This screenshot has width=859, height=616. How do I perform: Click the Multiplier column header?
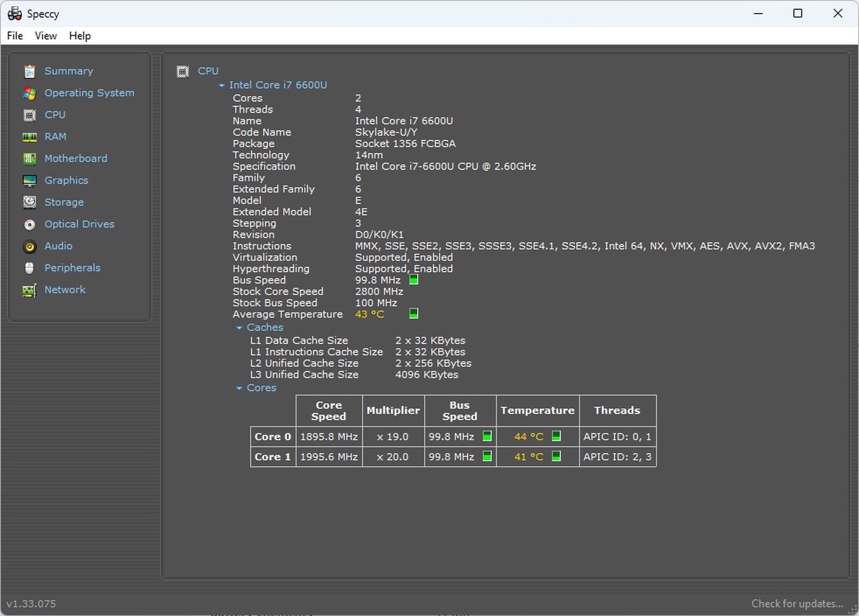coord(394,410)
